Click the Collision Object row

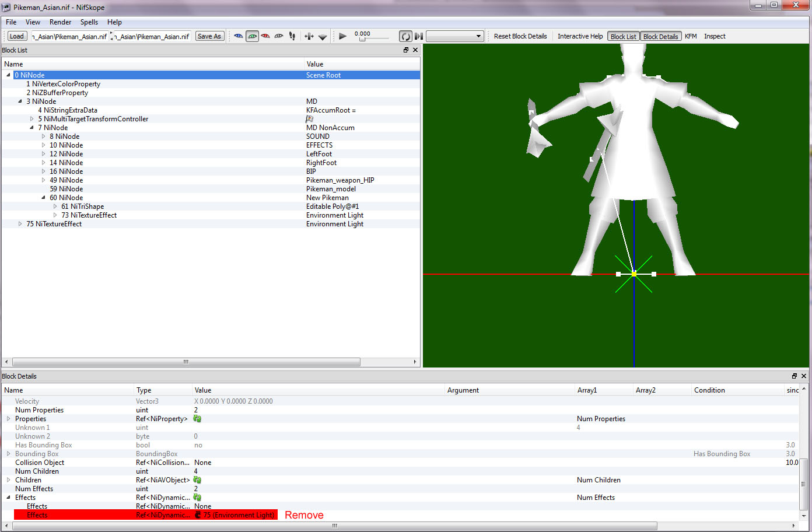400,463
